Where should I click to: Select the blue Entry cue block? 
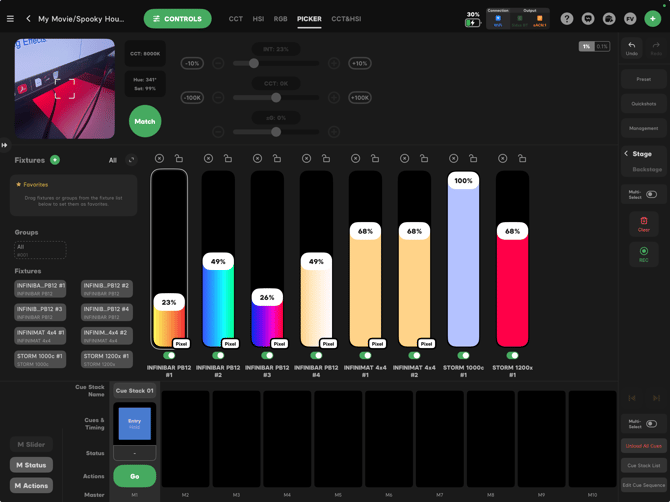tap(135, 423)
